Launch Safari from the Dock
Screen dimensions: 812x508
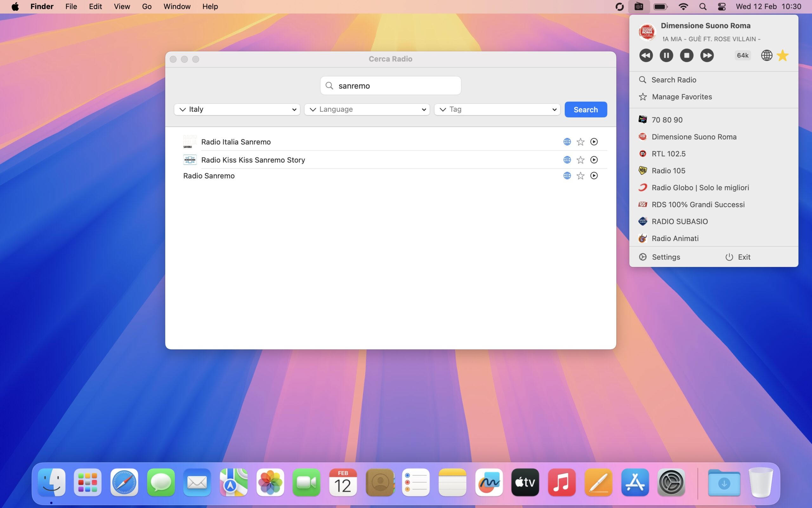click(124, 482)
